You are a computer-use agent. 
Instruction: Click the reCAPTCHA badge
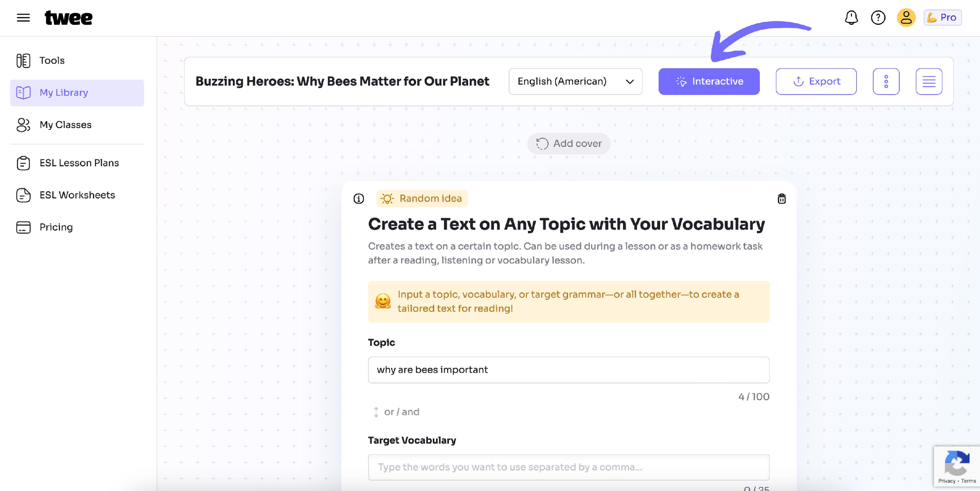click(956, 466)
